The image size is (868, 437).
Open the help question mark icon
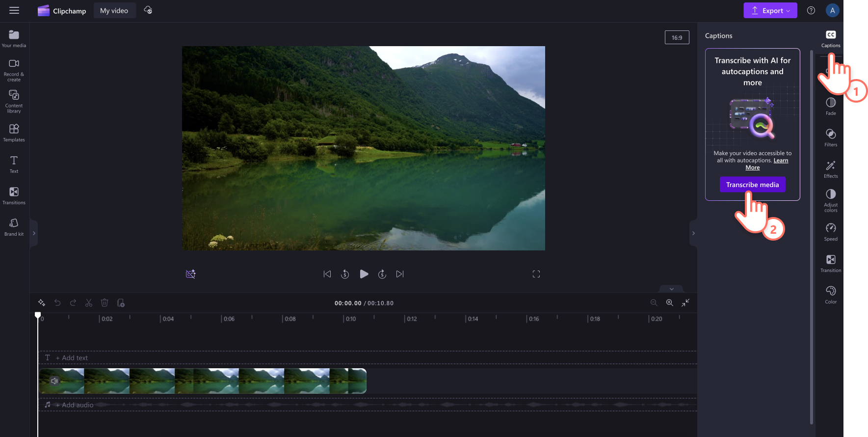click(811, 10)
